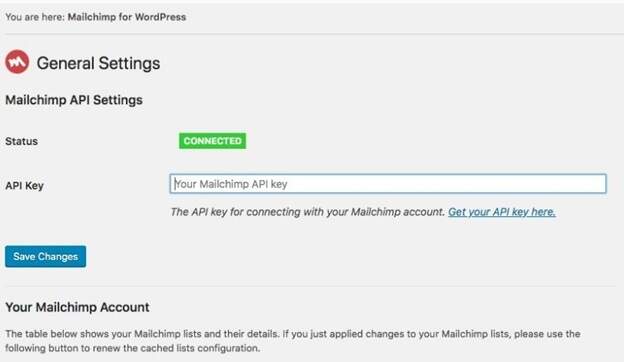
Task: Focus the Mailchimp API key input field
Action: tap(388, 184)
